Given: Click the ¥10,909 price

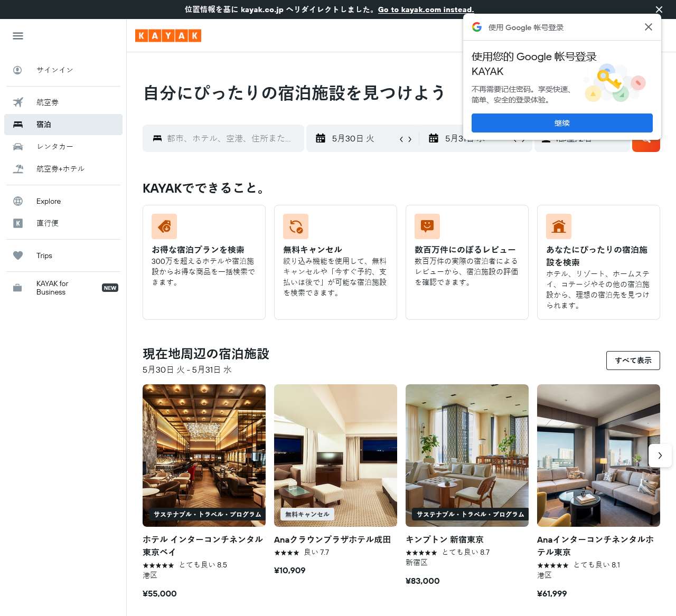Looking at the screenshot, I should click(x=290, y=570).
